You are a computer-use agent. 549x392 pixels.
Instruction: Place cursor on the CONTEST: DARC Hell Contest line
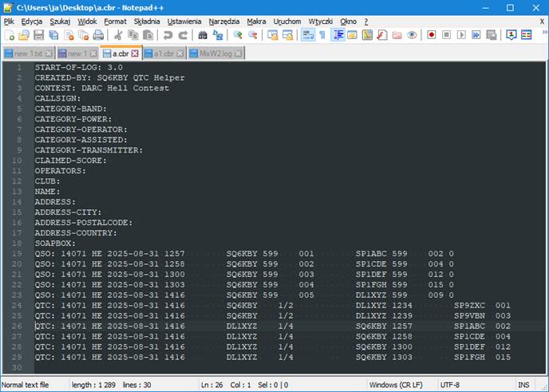click(x=102, y=88)
